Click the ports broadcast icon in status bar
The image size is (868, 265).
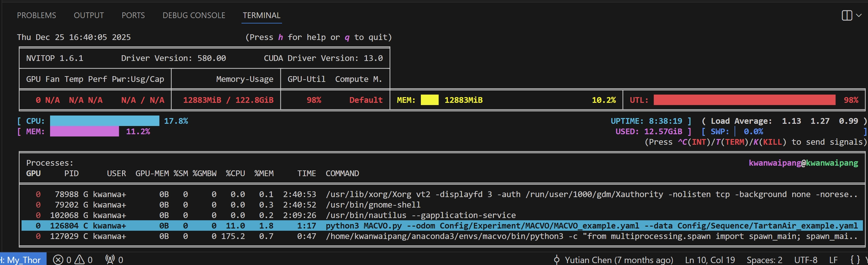[110, 260]
